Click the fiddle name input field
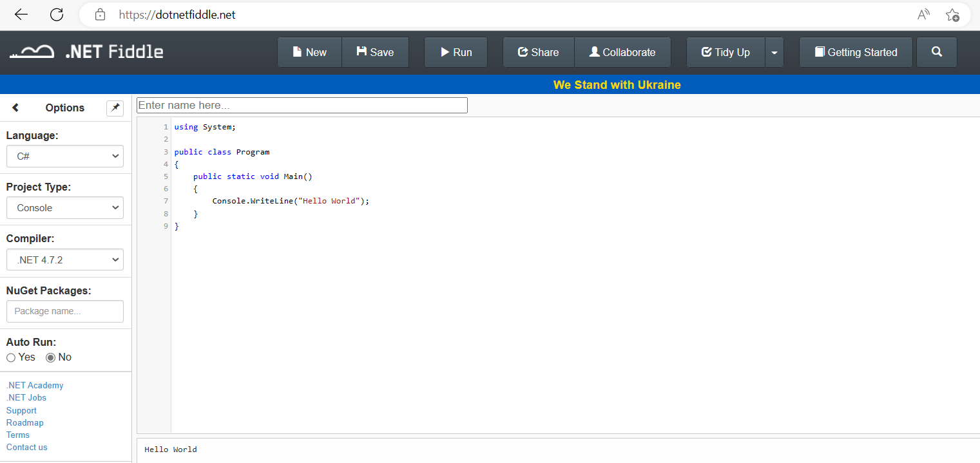Screen dimensions: 980x463 tap(302, 105)
